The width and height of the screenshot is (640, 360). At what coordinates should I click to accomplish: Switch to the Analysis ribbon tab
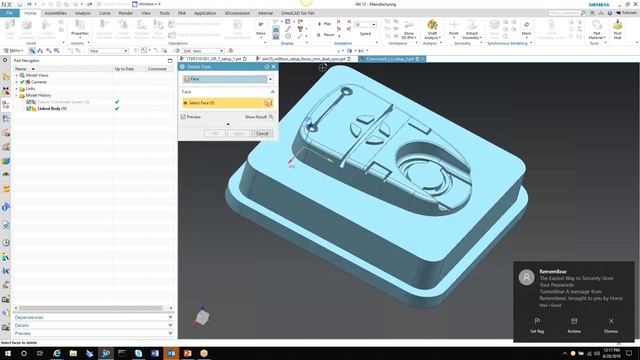82,13
